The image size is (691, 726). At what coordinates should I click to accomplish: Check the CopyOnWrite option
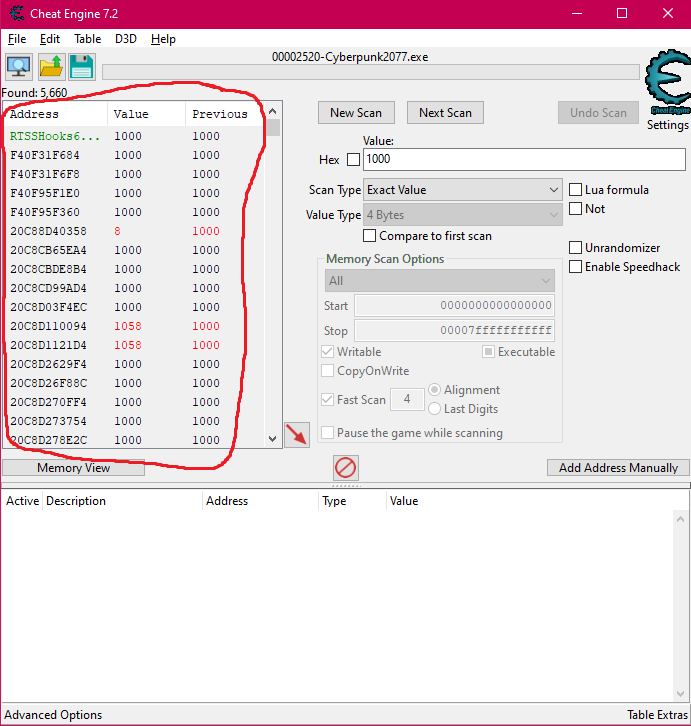pyautogui.click(x=327, y=371)
